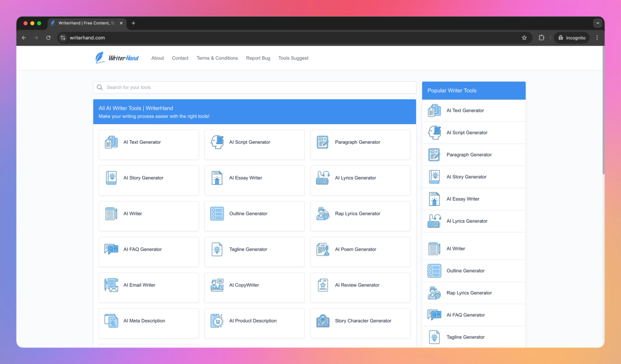Image resolution: width=621 pixels, height=364 pixels.
Task: Choose the AI Lyrics Generator card icon
Action: click(322, 178)
